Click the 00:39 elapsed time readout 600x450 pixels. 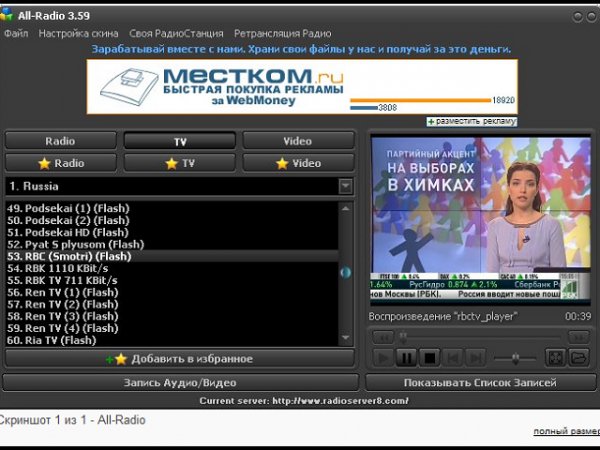(x=578, y=317)
